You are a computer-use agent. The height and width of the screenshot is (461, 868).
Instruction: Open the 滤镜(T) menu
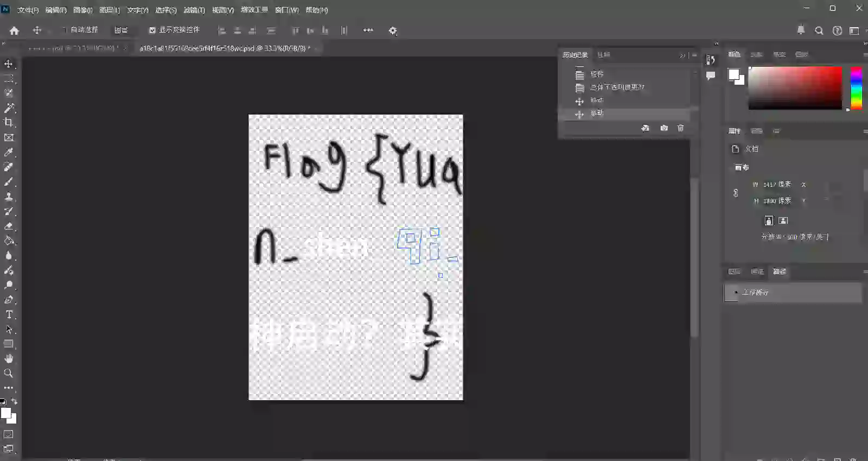[x=194, y=10]
